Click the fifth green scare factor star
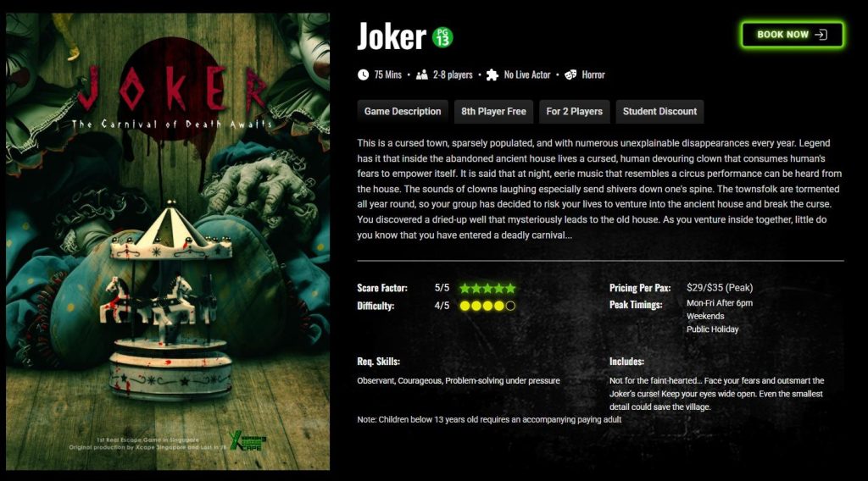Image resolution: width=868 pixels, height=481 pixels. click(x=510, y=288)
